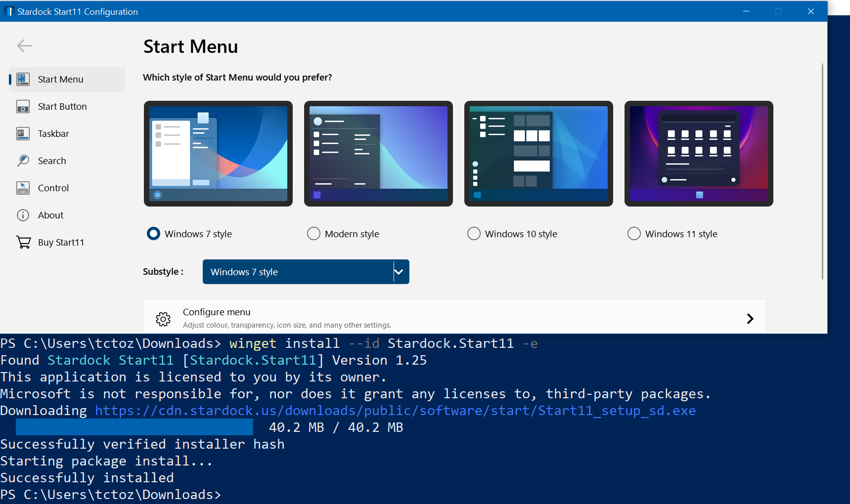Click the Modern style preview thumbnail

tap(378, 154)
